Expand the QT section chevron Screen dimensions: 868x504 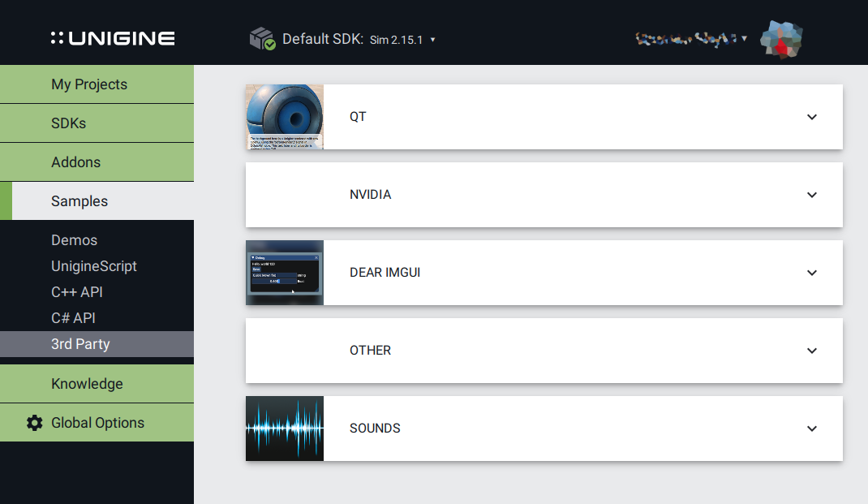812,117
